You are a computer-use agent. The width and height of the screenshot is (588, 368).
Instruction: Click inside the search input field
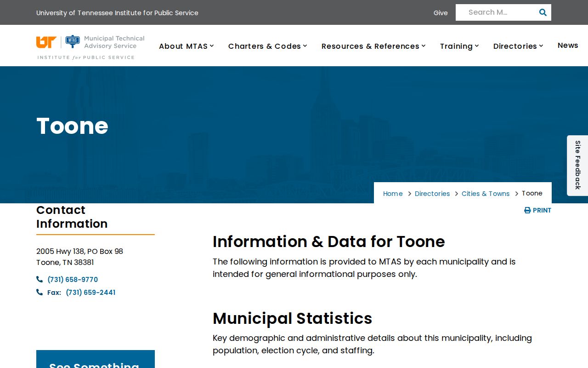click(x=496, y=12)
